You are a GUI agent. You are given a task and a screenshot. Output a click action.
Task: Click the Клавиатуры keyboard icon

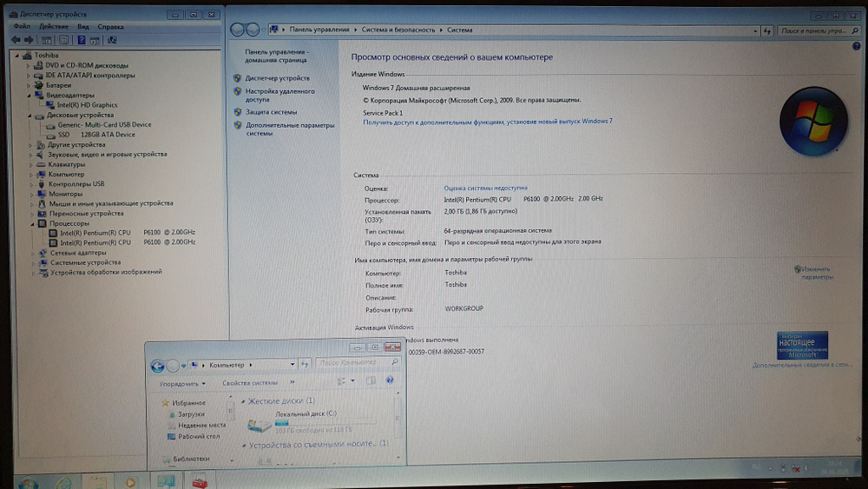tap(41, 164)
